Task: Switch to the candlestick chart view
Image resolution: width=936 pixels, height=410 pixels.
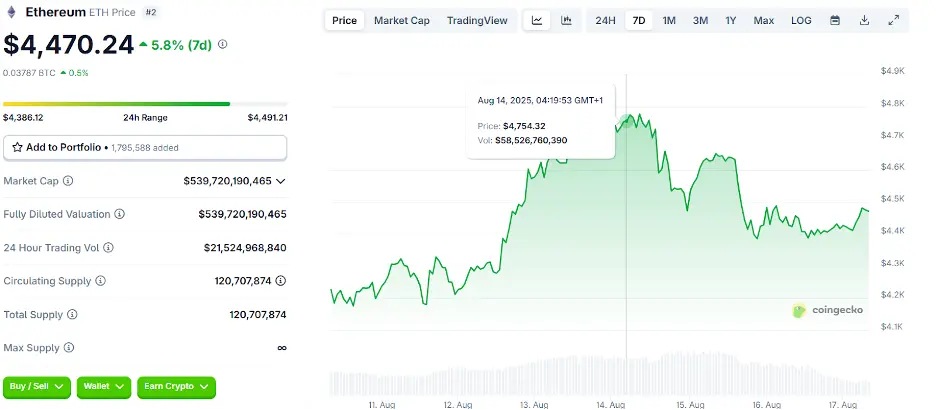Action: point(567,20)
